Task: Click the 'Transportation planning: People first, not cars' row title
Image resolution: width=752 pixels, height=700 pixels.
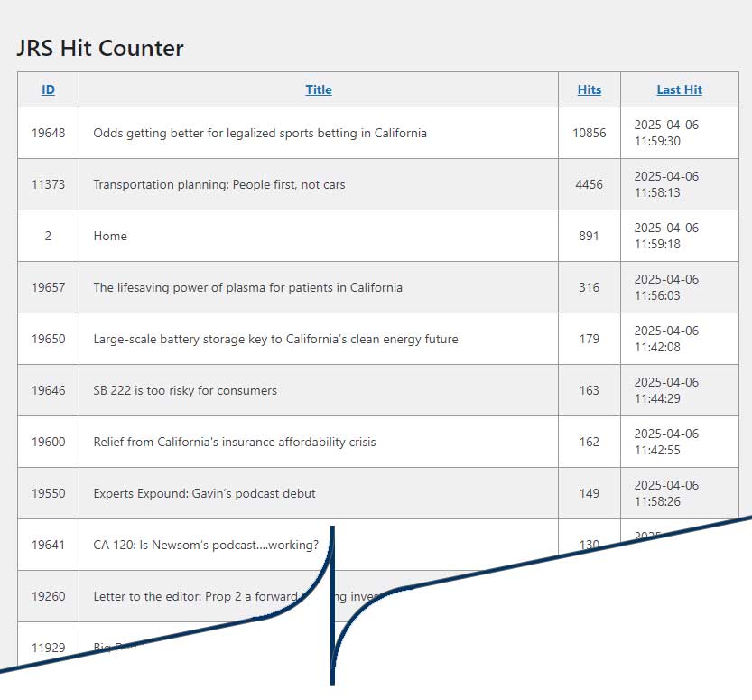Action: (x=218, y=184)
